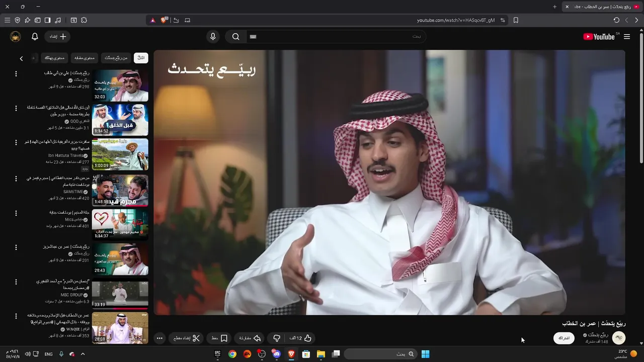Screen dimensions: 644x362
Task: Open options menu for Mics podcast video
Action: point(16,213)
